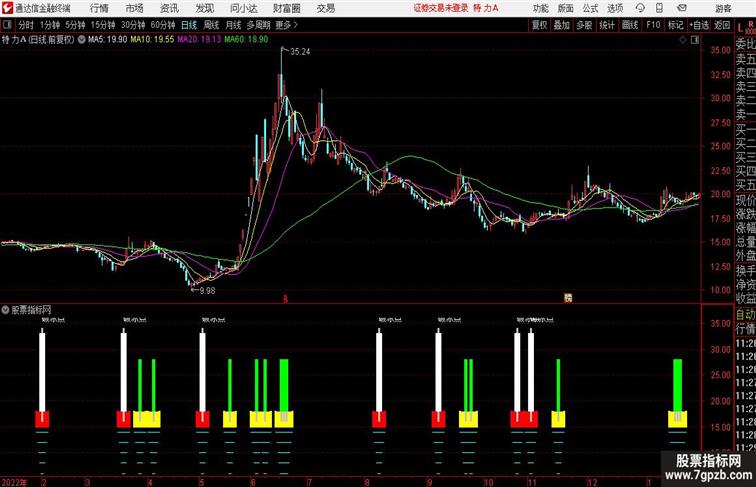Click the 叠加 overlay toolbar button
This screenshot has width=756, height=487.
(x=562, y=25)
